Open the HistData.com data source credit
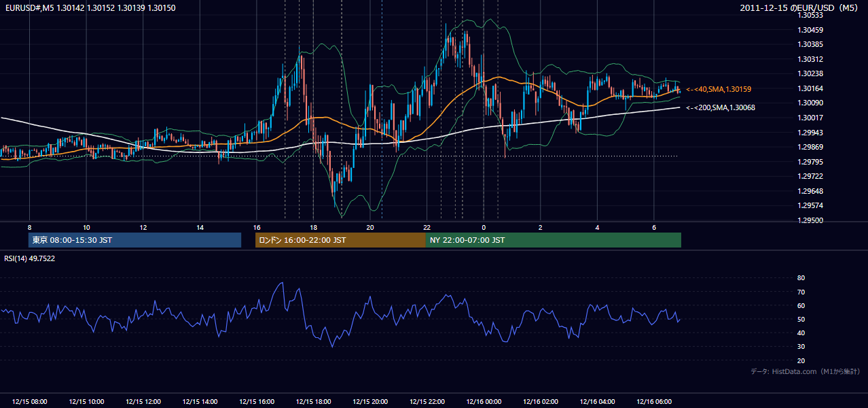This screenshot has width=868, height=408. [x=805, y=371]
